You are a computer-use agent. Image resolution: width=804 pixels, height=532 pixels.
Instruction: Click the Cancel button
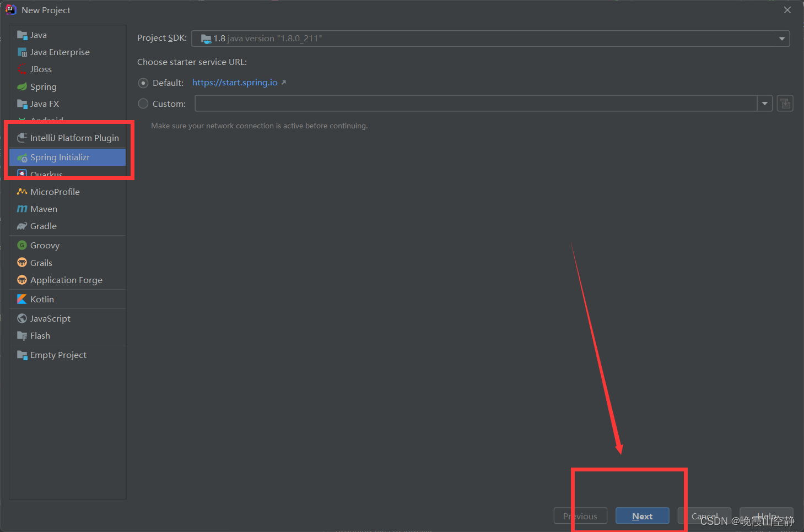pyautogui.click(x=704, y=516)
